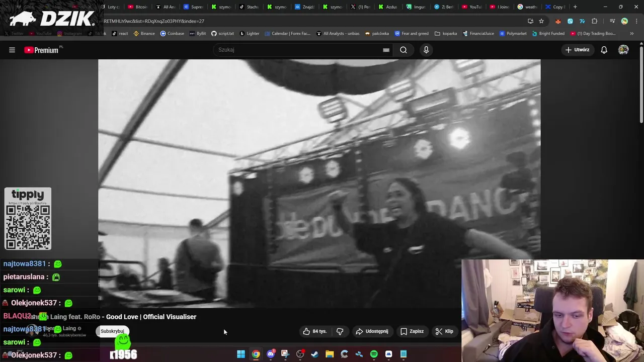Open the Polymarket bookmark
644x362 pixels.
tap(513, 34)
